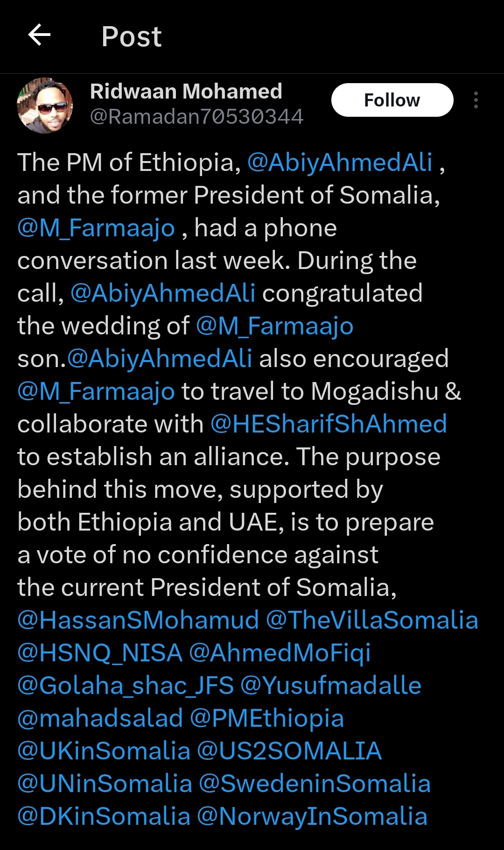504x850 pixels.
Task: Open the @UNinSomalia mention
Action: [105, 784]
